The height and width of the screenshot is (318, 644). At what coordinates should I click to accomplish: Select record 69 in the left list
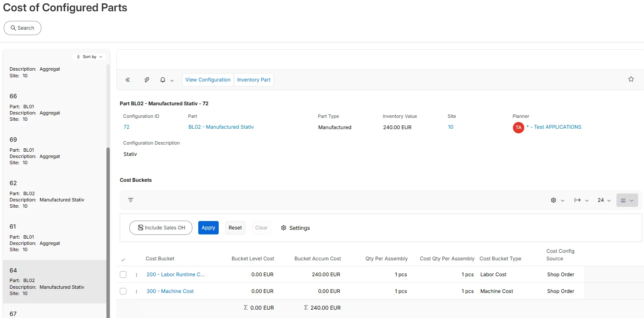coord(55,151)
